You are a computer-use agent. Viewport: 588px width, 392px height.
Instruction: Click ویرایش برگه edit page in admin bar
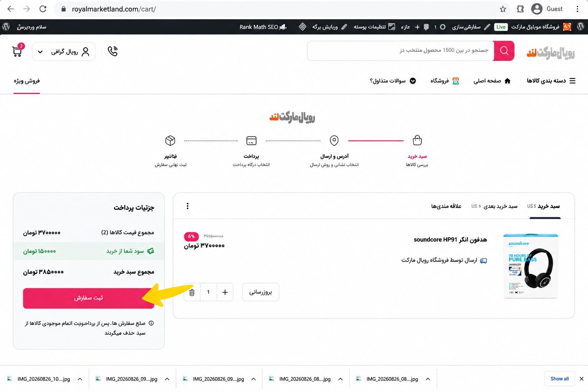(329, 27)
